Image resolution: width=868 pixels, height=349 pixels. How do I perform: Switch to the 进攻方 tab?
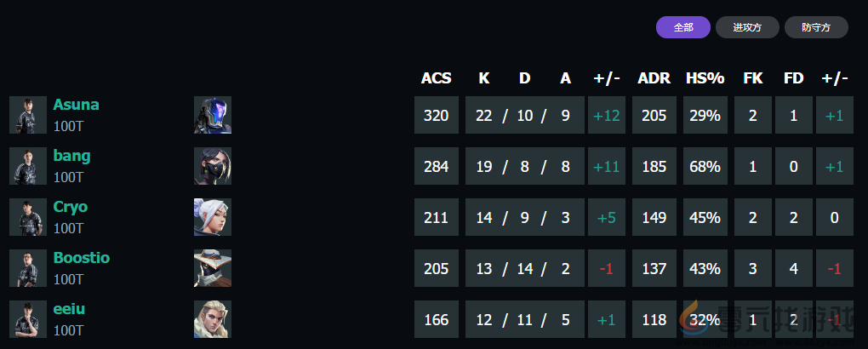[x=746, y=27]
